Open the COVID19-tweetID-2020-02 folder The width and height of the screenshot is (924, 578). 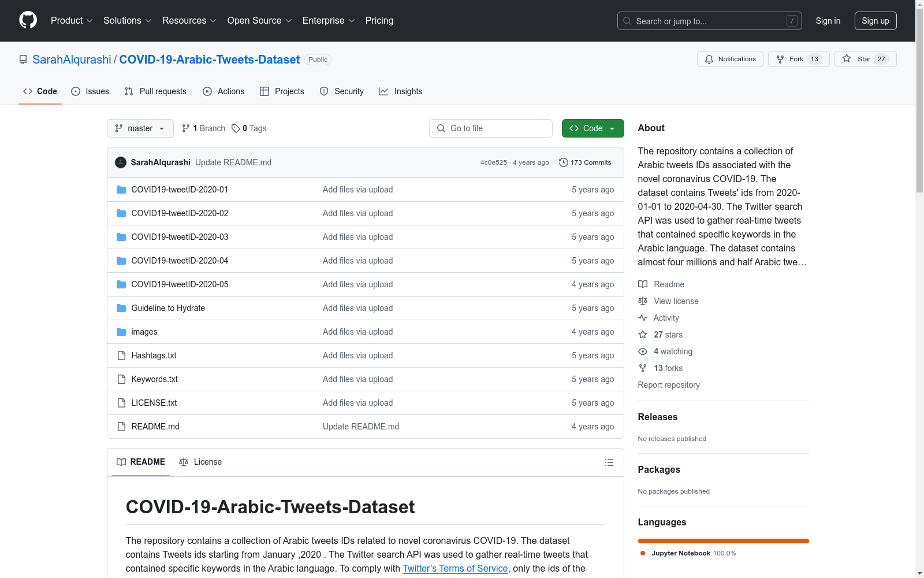(180, 213)
